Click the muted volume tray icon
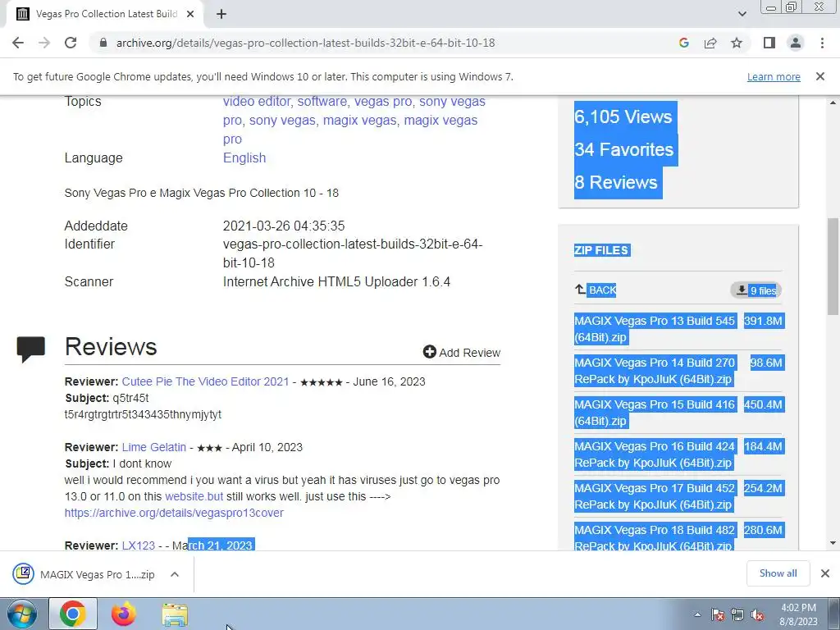Screen dimensions: 840x630 point(757,615)
